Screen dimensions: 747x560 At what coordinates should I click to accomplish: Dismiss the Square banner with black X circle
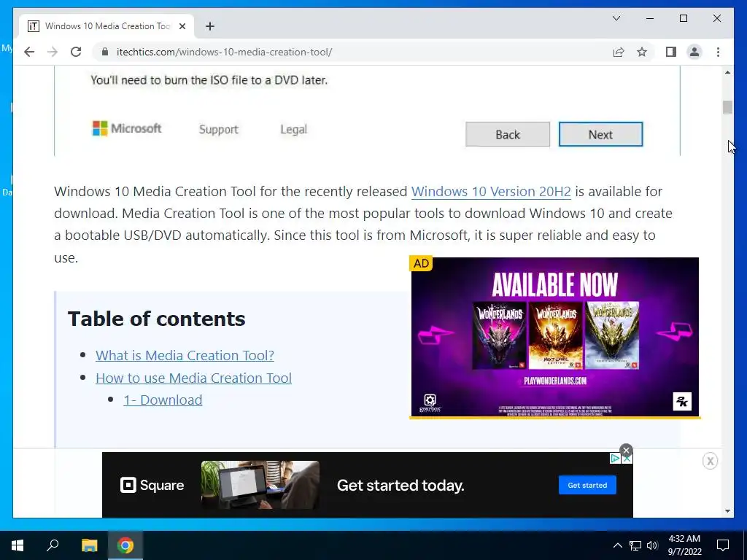[626, 451]
